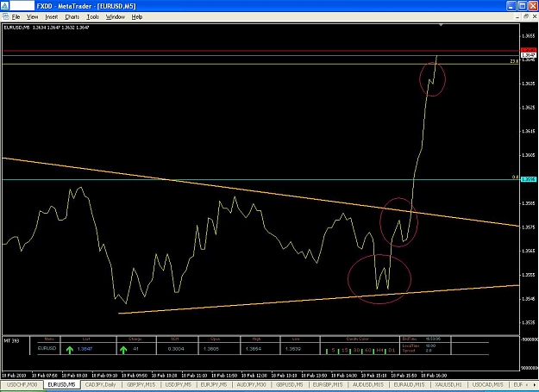Click the EURUSD name in indicator panel

pyautogui.click(x=47, y=348)
